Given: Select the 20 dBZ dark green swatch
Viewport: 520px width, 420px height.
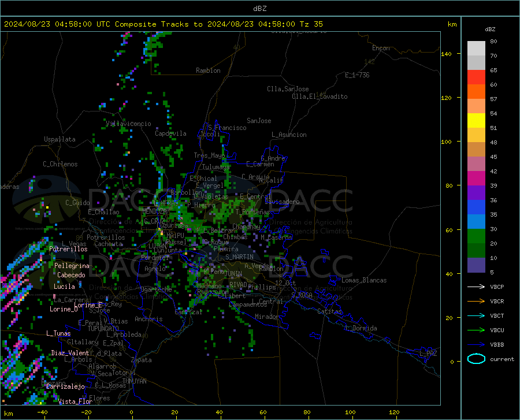Looking at the screenshot, I should [x=476, y=251].
